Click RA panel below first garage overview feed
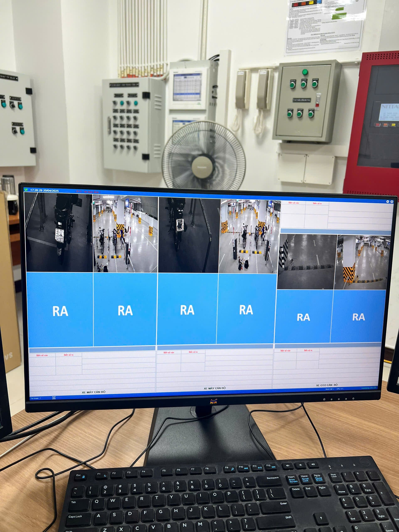 [x=125, y=309]
